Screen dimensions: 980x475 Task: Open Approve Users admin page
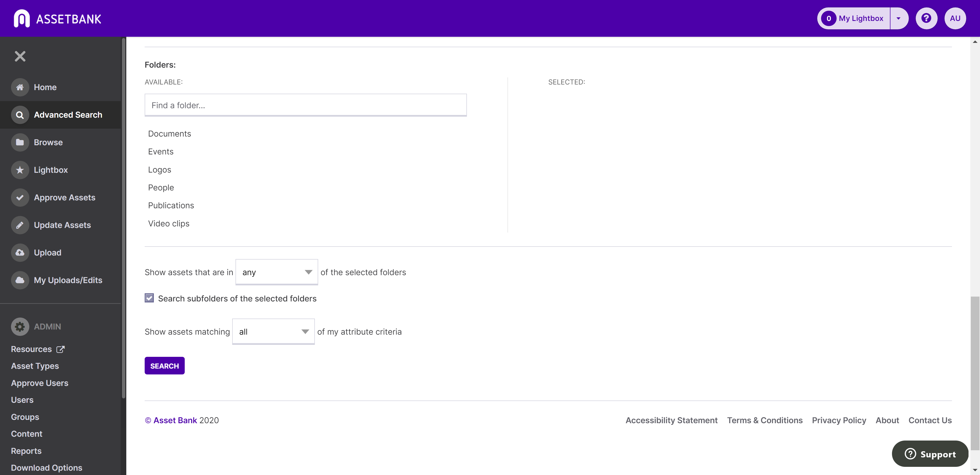(40, 383)
